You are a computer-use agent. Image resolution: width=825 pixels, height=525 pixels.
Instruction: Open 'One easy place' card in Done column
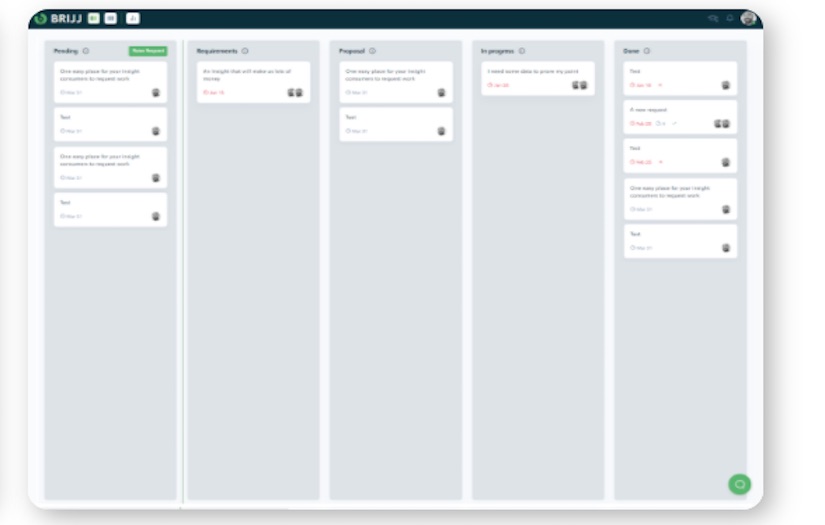680,199
